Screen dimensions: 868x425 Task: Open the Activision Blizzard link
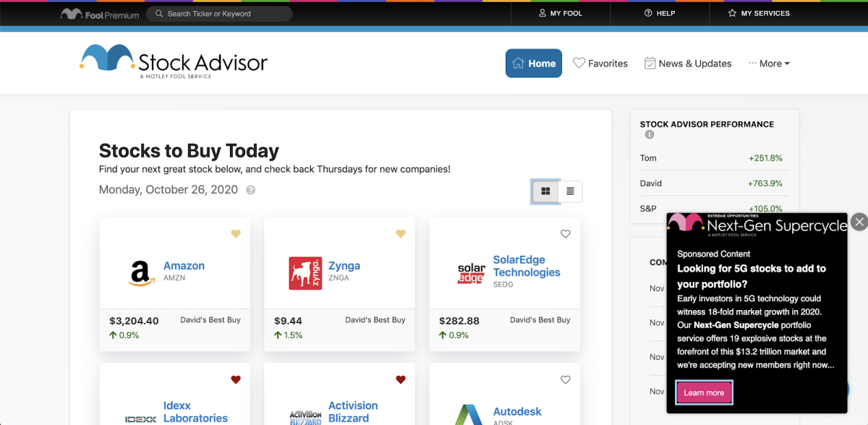353,412
